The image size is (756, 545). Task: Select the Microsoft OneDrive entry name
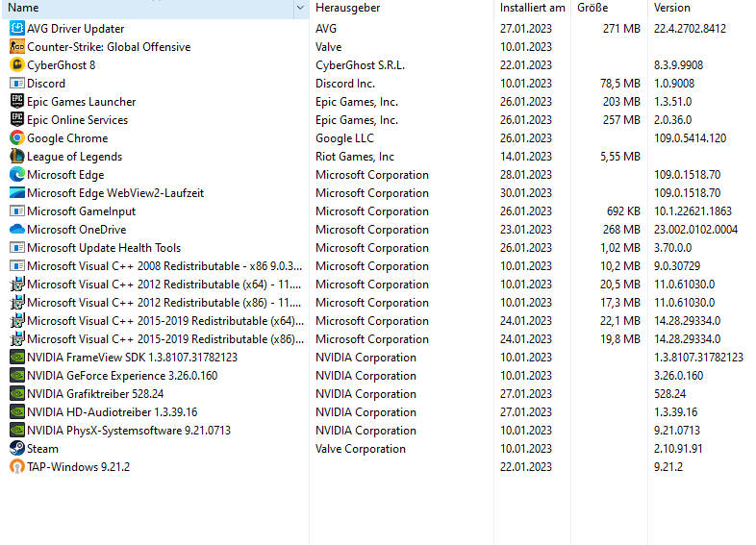tap(77, 230)
